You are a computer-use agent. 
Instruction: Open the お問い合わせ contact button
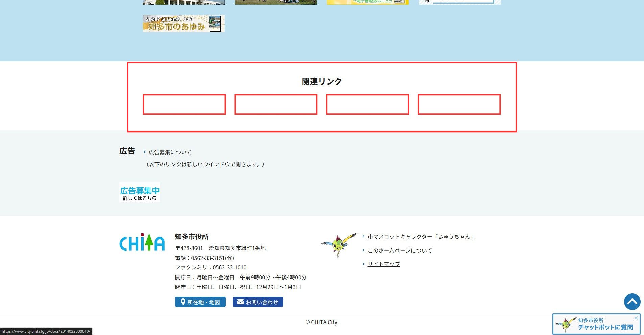pos(258,302)
